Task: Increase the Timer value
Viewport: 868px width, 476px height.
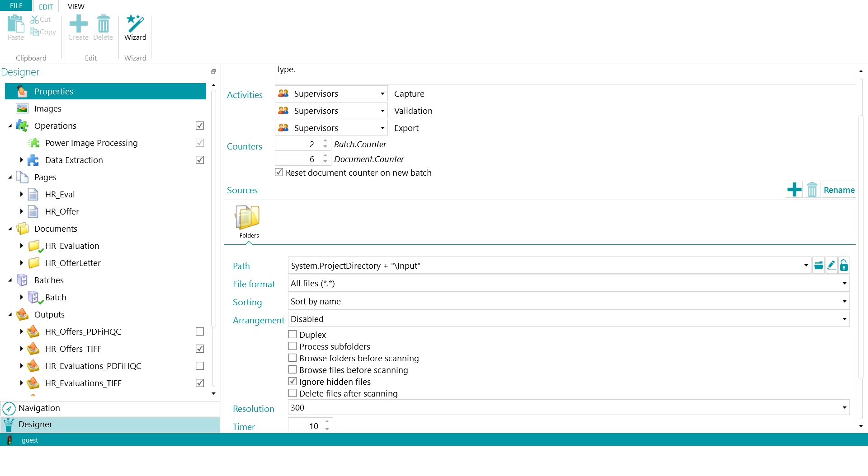Action: (x=327, y=421)
